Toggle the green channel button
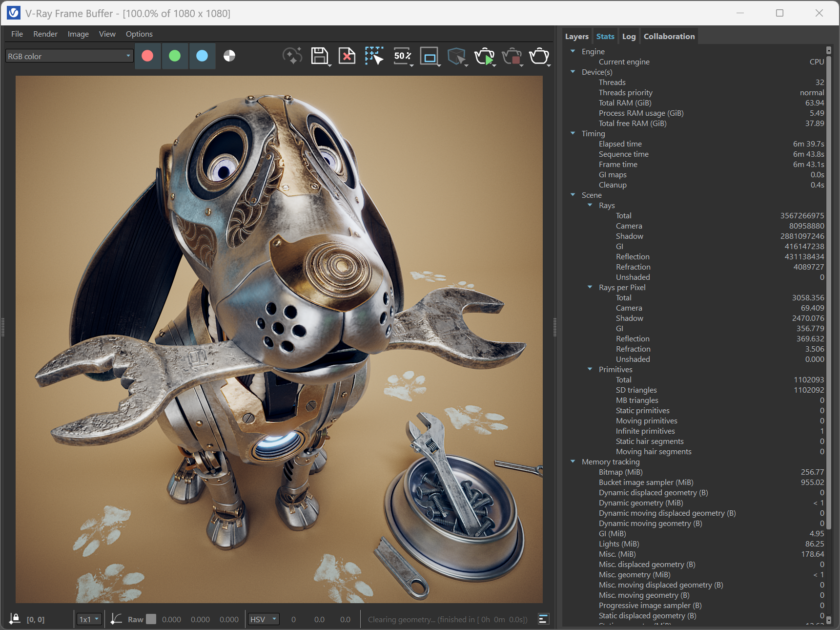 click(x=175, y=56)
